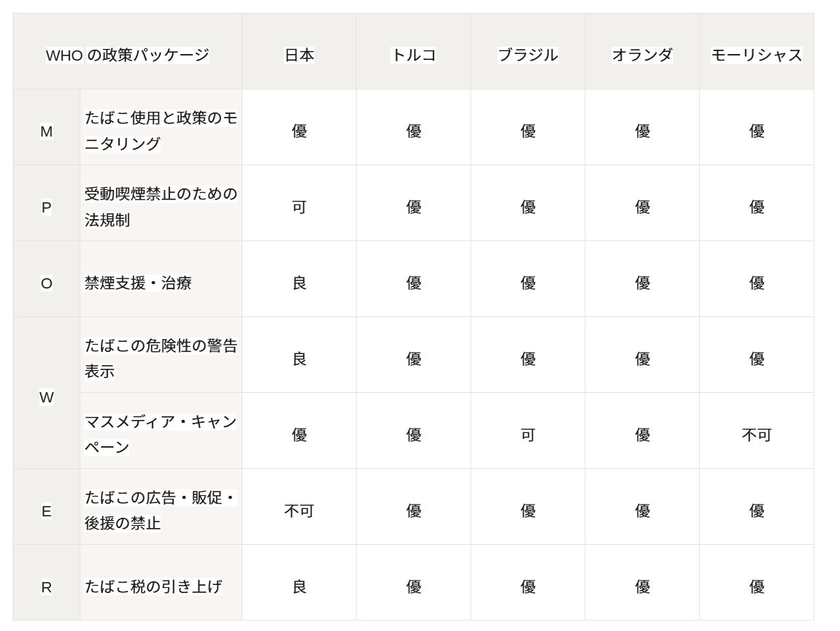Select the たばこの広告・販促・後援の禁止 row label
This screenshot has width=840, height=631.
coord(161,510)
